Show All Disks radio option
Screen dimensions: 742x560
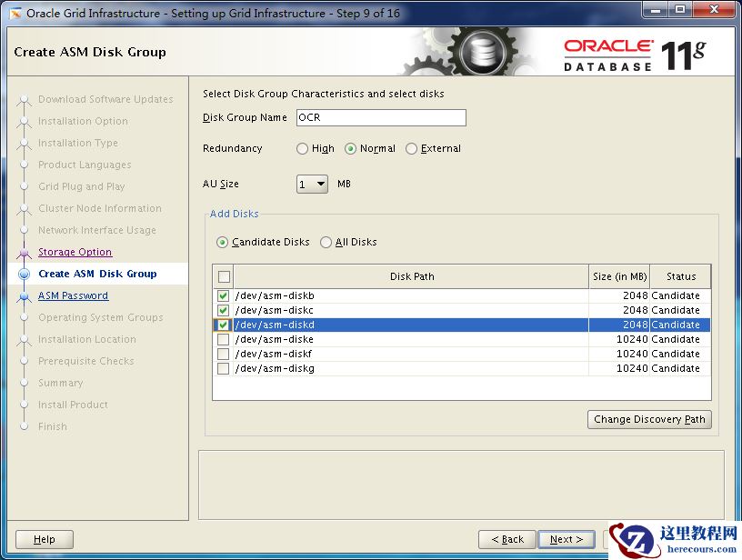coord(326,243)
